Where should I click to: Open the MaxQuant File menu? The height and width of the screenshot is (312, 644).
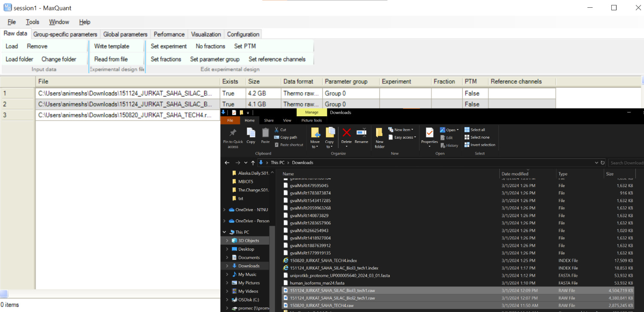(x=12, y=22)
